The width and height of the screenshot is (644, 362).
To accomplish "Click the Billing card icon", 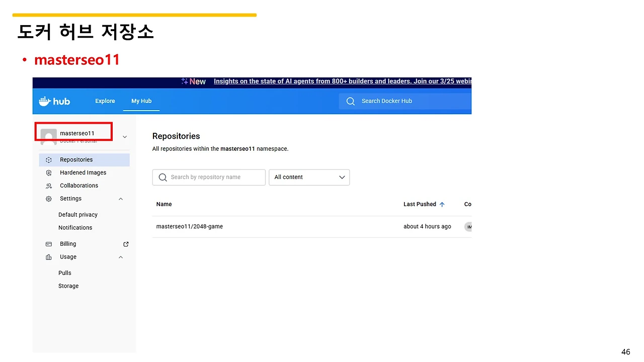I will pos(49,244).
